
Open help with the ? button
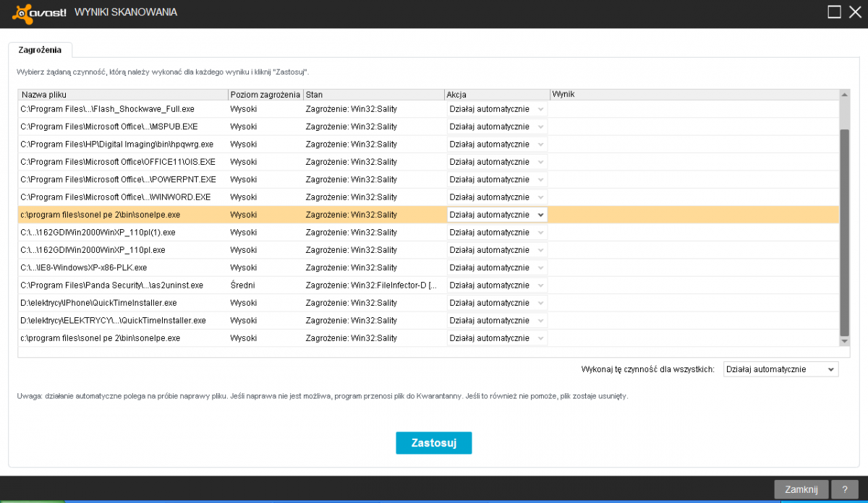845,489
